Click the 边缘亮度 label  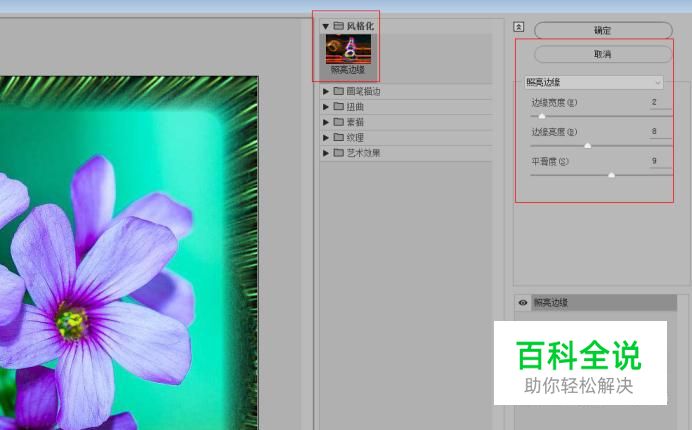pos(554,132)
